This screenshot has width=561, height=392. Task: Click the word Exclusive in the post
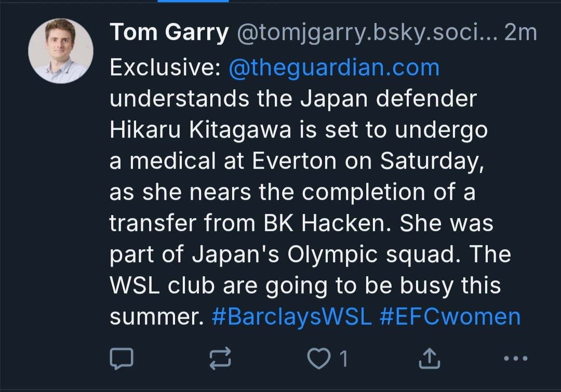165,68
